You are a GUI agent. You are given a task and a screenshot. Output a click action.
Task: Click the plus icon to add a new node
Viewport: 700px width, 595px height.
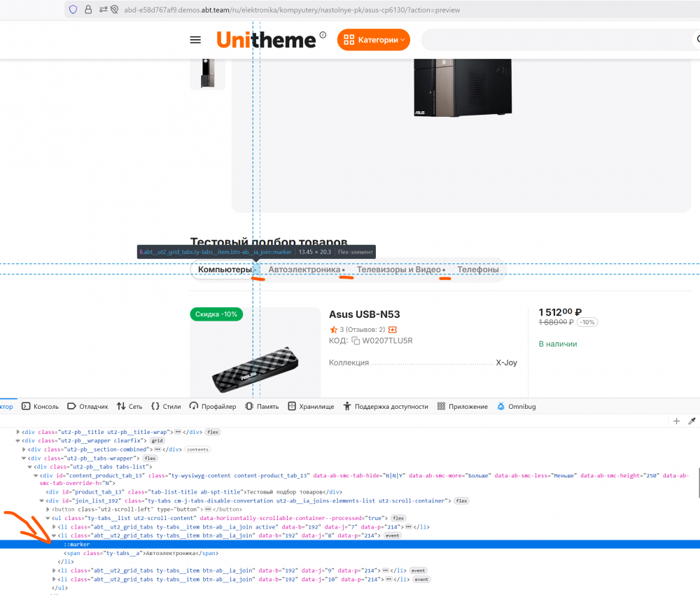click(x=676, y=421)
